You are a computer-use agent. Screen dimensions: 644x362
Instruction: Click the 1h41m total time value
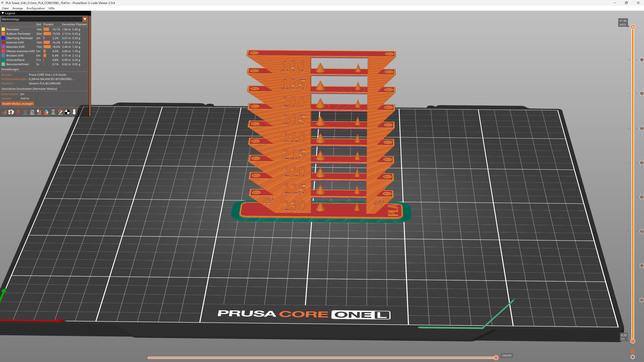[x=24, y=98]
